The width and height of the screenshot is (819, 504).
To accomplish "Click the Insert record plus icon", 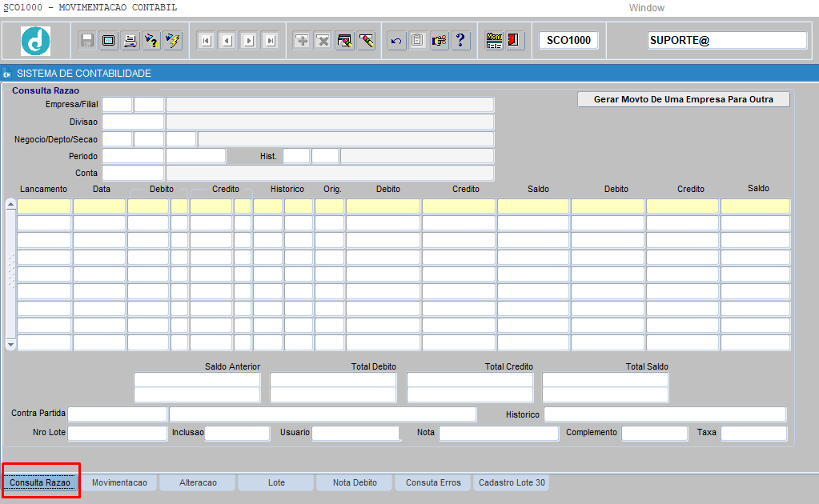I will click(x=302, y=40).
